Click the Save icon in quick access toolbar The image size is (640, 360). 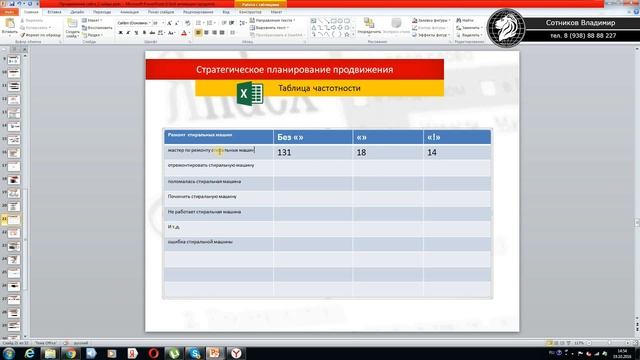pyautogui.click(x=12, y=4)
